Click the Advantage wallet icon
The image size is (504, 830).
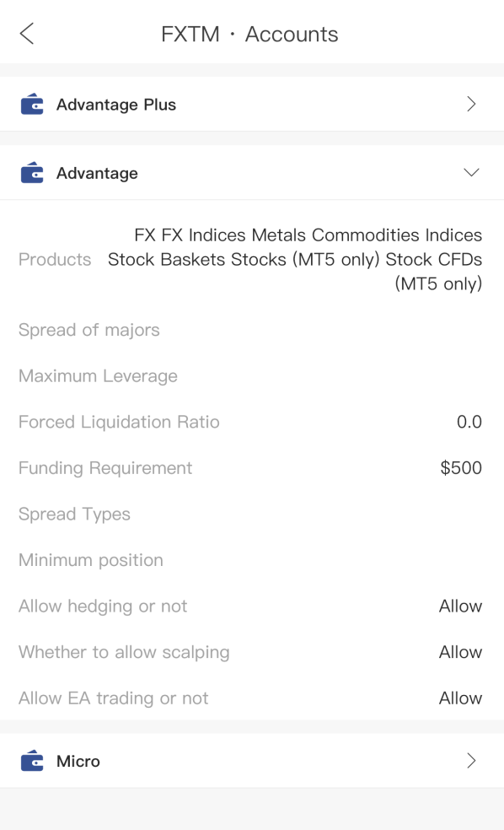(x=32, y=173)
